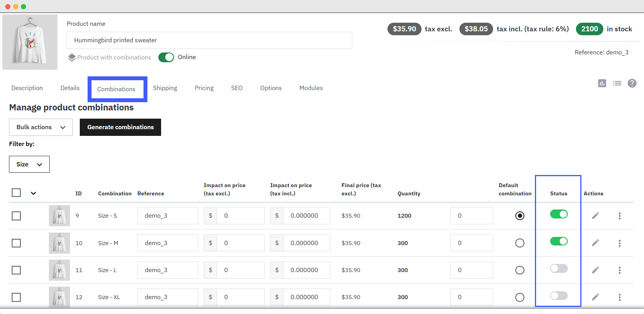Expand chevron beside select-all checkbox

(34, 193)
